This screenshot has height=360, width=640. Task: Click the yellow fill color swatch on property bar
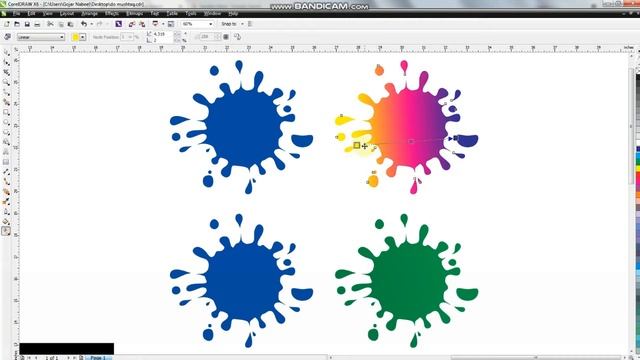76,37
